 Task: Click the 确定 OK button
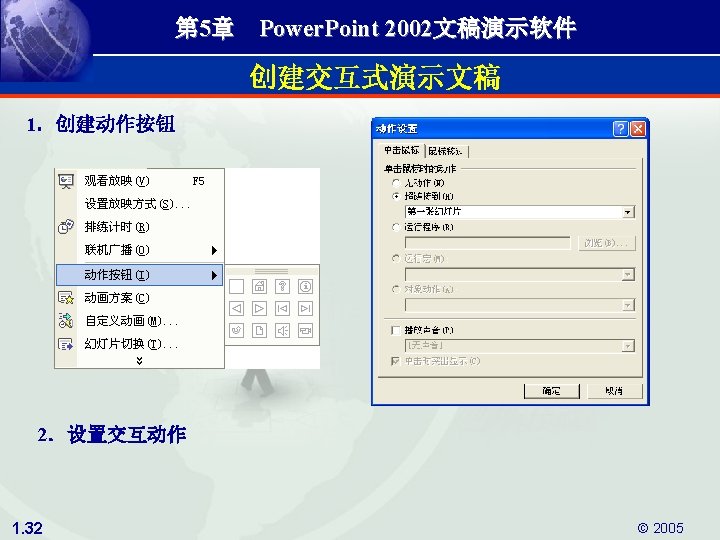click(x=551, y=391)
